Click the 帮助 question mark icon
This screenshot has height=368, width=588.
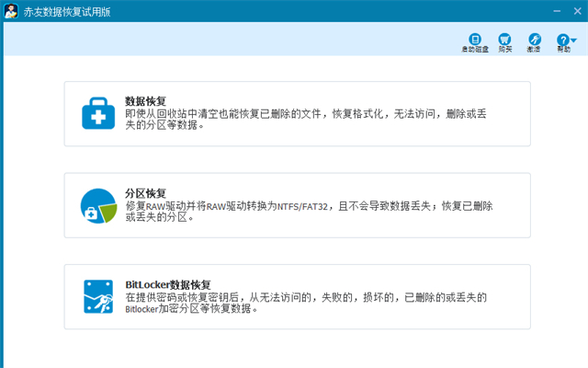pos(562,40)
